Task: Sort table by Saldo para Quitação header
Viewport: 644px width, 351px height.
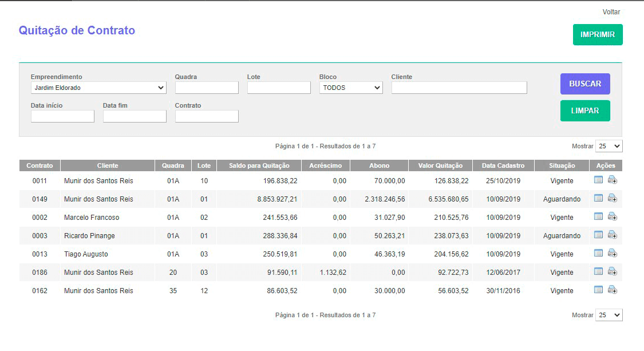Action: tap(259, 165)
